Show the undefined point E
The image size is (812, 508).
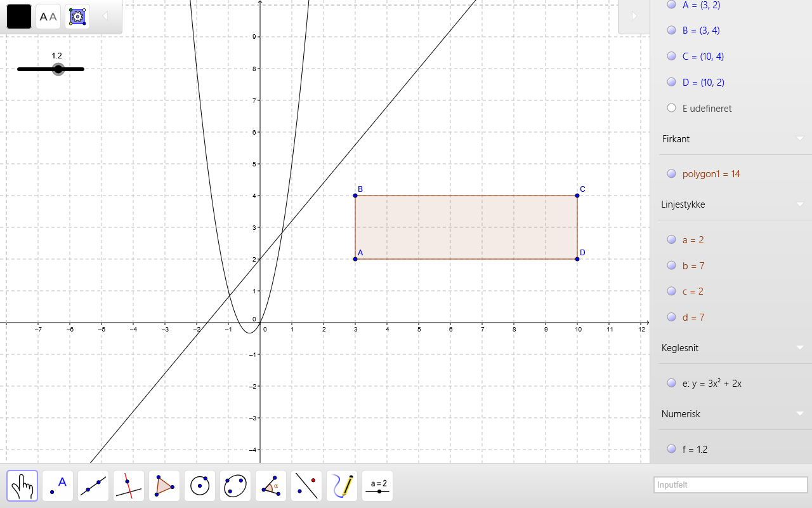[672, 108]
